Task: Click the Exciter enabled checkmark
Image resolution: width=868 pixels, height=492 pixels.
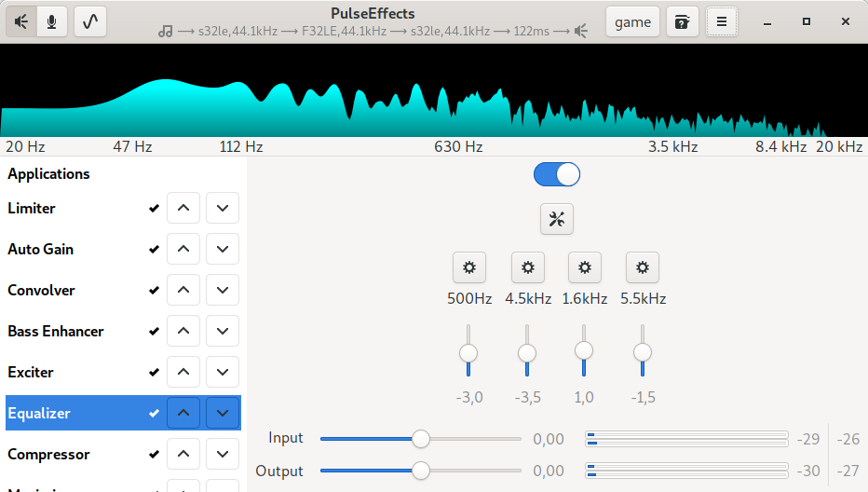Action: pyautogui.click(x=154, y=373)
